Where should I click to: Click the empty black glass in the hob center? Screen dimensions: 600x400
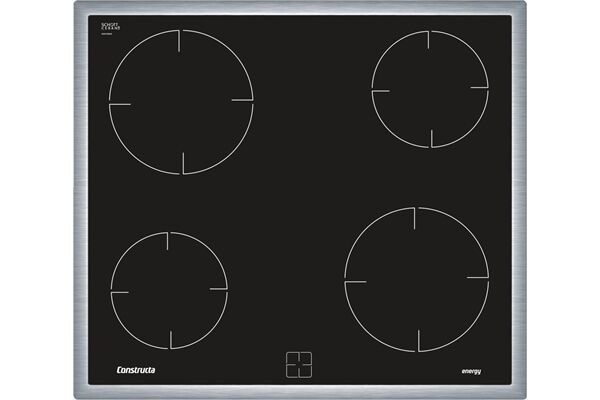point(300,190)
